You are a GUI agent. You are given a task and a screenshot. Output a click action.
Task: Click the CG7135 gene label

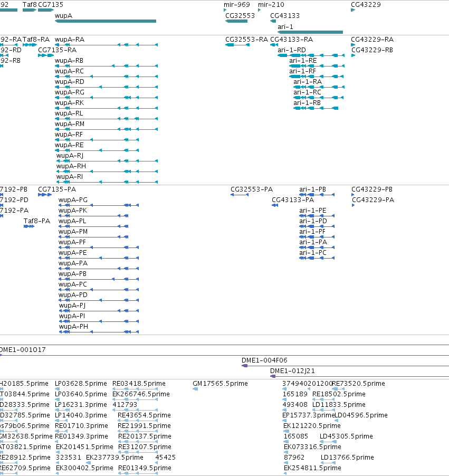click(x=51, y=5)
